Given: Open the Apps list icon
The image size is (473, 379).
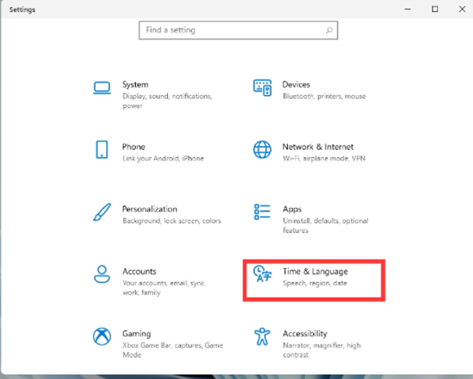Looking at the screenshot, I should [x=262, y=212].
